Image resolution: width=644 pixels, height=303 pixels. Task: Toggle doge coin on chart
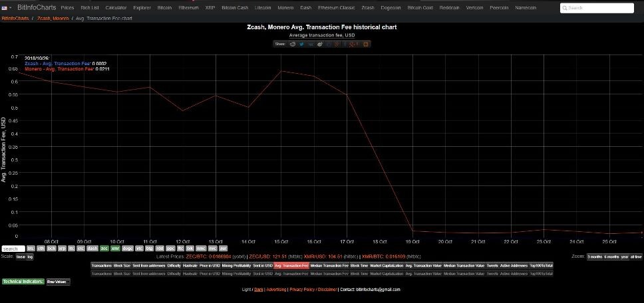pyautogui.click(x=128, y=249)
